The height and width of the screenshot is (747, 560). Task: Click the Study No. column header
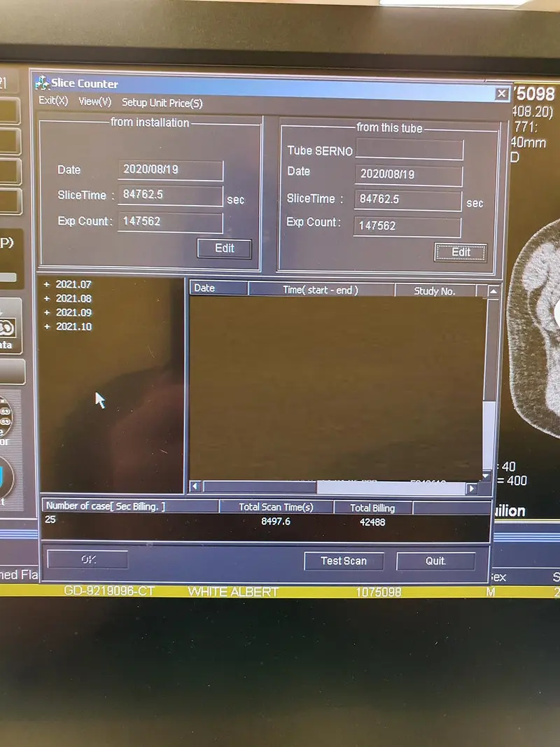(435, 291)
